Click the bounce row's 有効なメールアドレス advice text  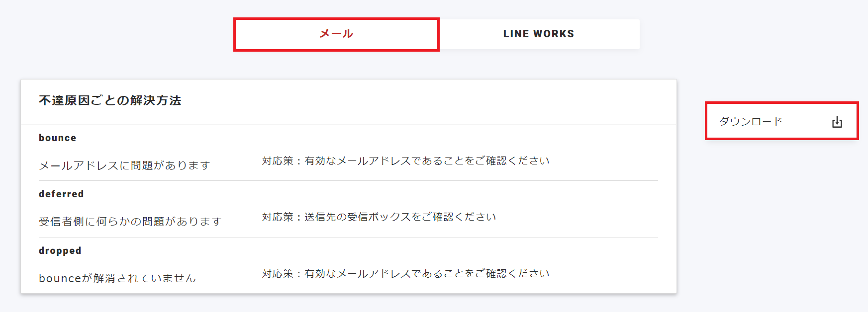pyautogui.click(x=427, y=161)
